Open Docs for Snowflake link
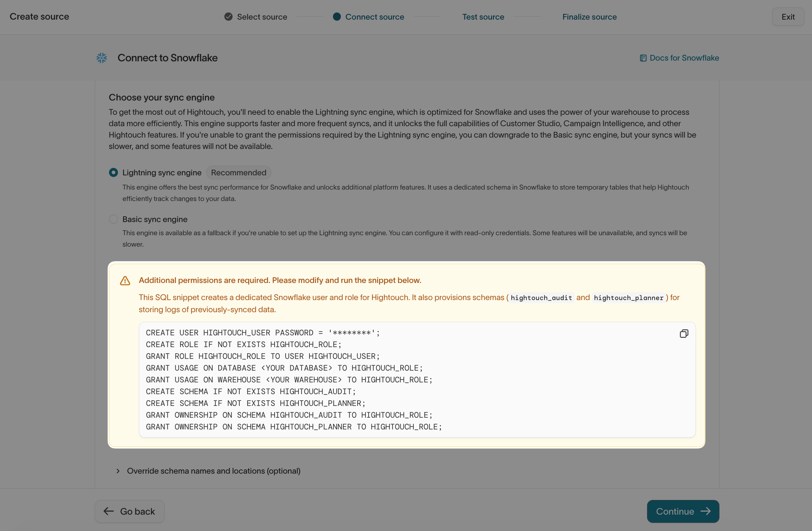This screenshot has height=531, width=812. [x=680, y=58]
